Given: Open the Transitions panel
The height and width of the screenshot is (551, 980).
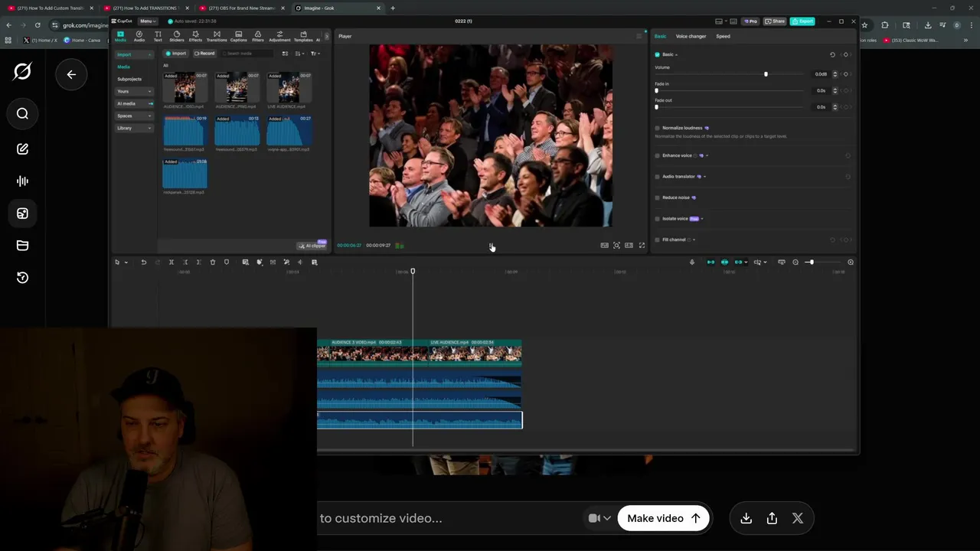Looking at the screenshot, I should [x=217, y=36].
